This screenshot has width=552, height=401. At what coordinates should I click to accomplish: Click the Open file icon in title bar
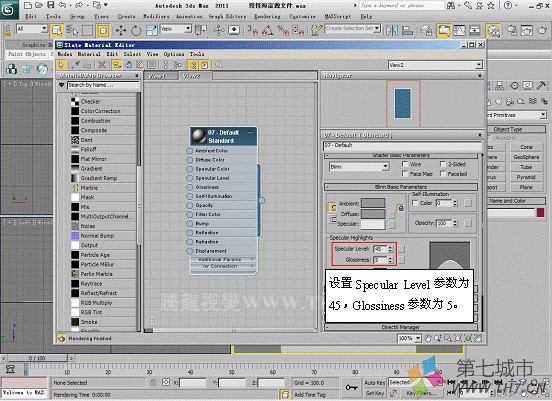coord(39,5)
